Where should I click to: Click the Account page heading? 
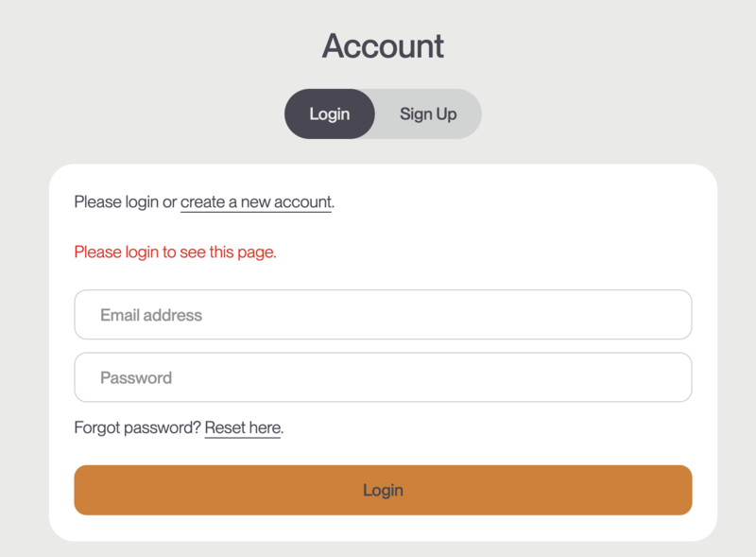(x=383, y=45)
